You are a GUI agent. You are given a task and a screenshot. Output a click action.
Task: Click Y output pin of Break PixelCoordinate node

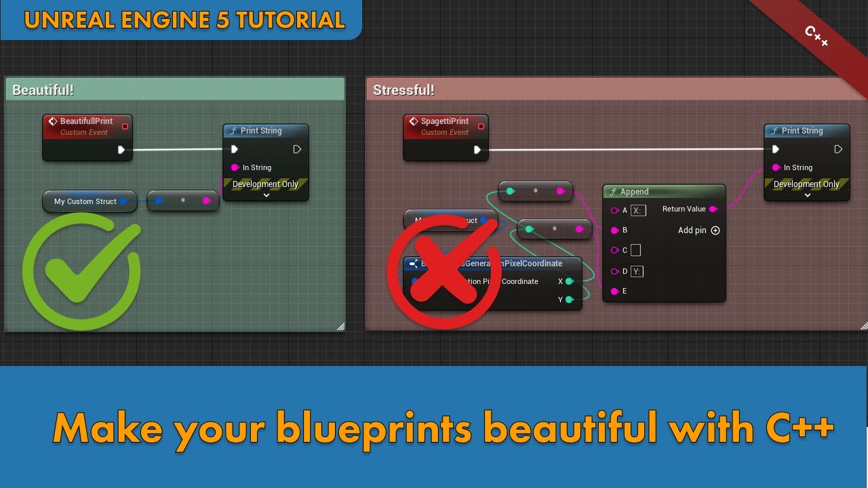570,300
